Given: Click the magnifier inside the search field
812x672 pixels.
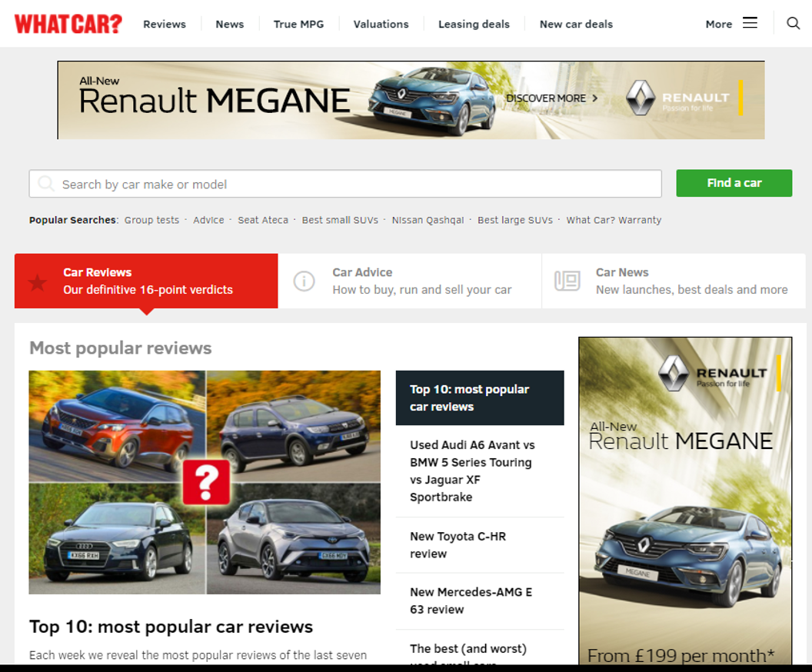Looking at the screenshot, I should [x=46, y=184].
